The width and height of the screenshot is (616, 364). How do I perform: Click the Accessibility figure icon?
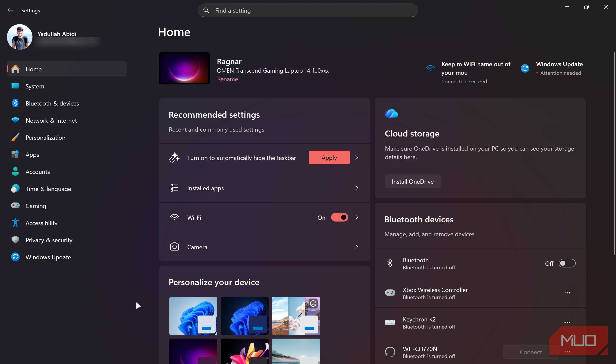(15, 223)
